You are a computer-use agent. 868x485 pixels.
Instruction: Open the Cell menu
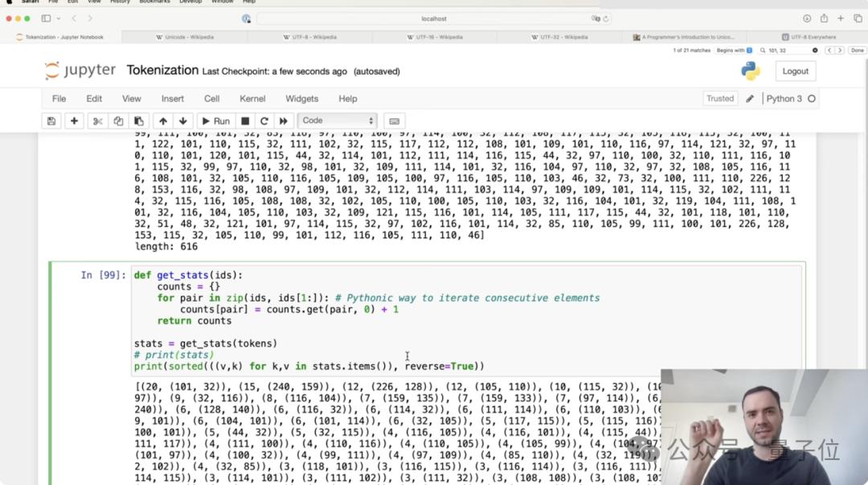coord(211,98)
